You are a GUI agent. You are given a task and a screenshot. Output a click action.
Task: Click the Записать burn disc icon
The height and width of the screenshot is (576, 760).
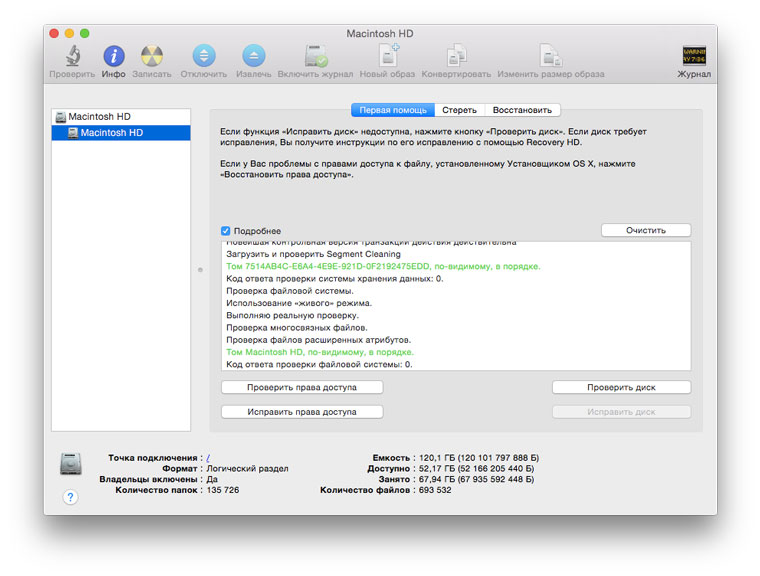151,57
